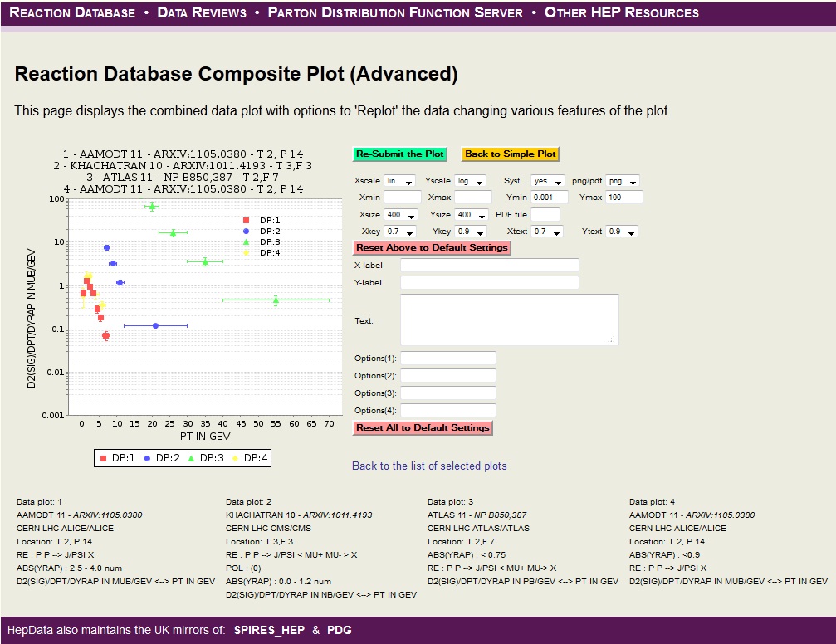Click the 'PT IN GEV' axis label on plot
This screenshot has height=644, width=836.
click(205, 436)
